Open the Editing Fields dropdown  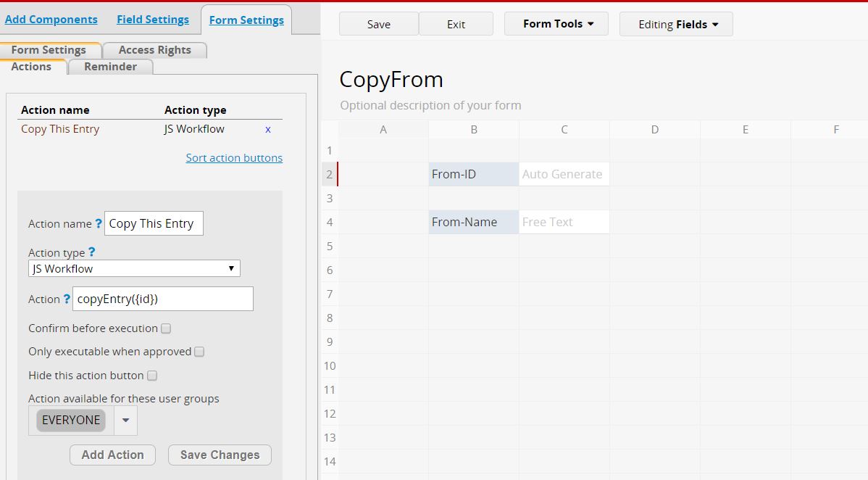(676, 24)
